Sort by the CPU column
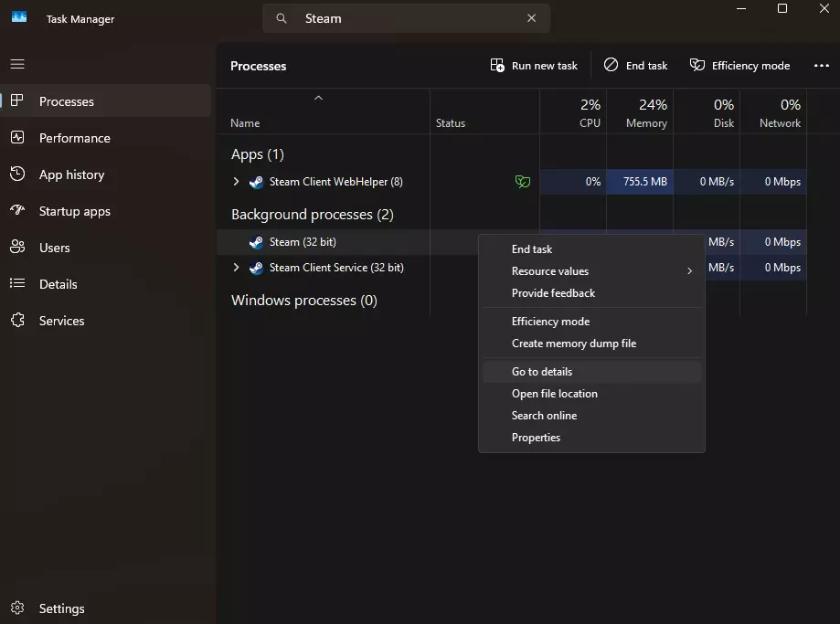The image size is (840, 624). (573, 112)
